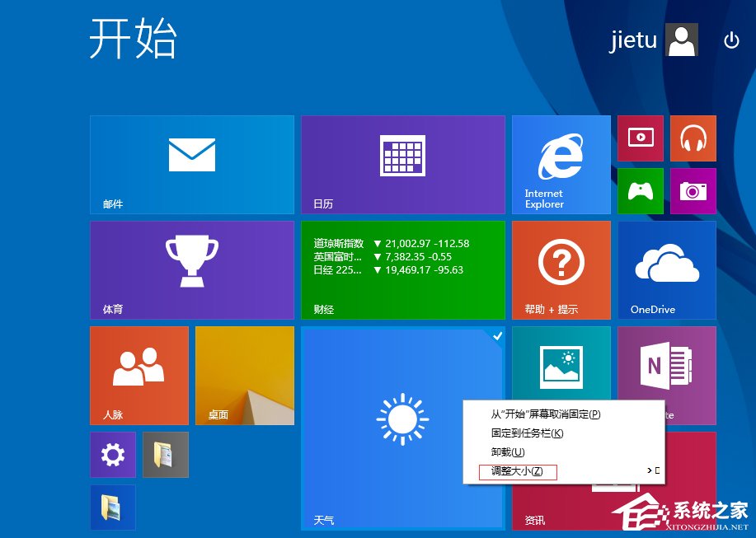
Task: Open the purple Settings gear tile
Action: 112,454
